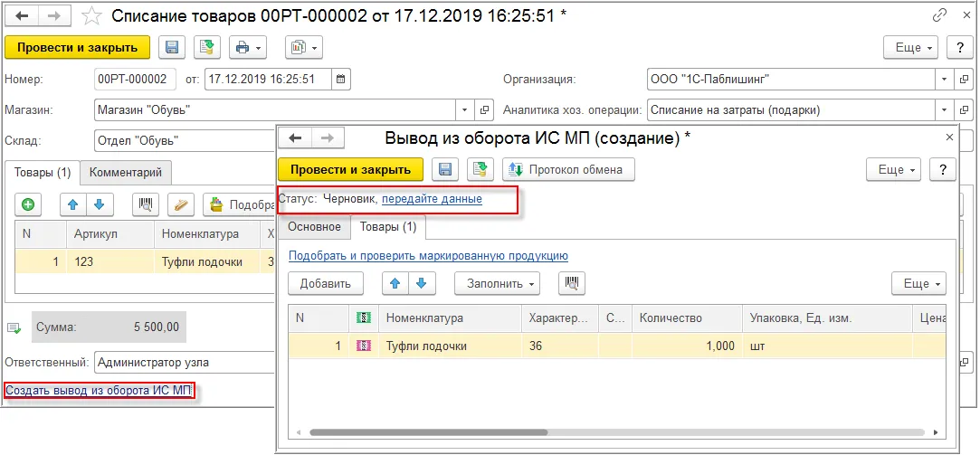Click the pencil edit icon in Списание товаров toolbar
This screenshot has height=455, width=980.
(181, 204)
